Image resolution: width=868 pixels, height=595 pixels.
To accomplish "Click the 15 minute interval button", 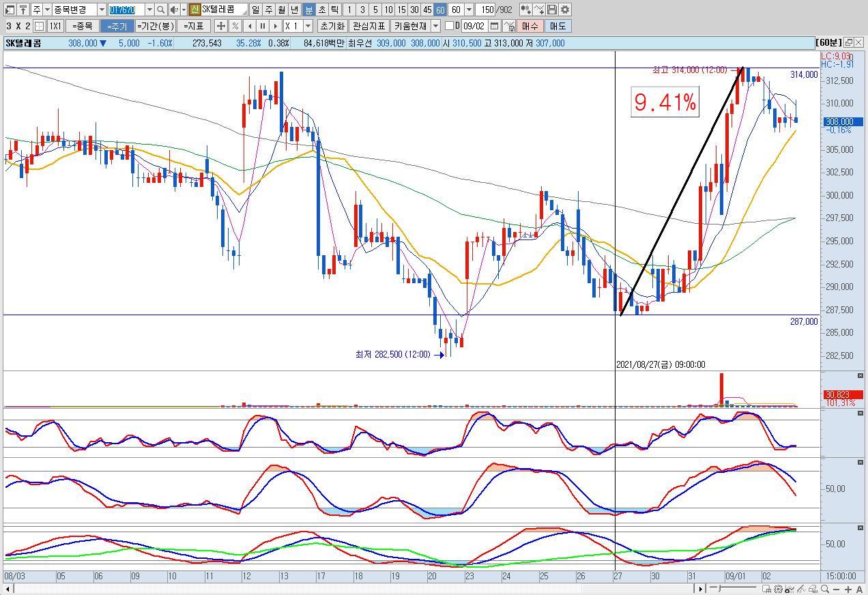I will click(401, 10).
